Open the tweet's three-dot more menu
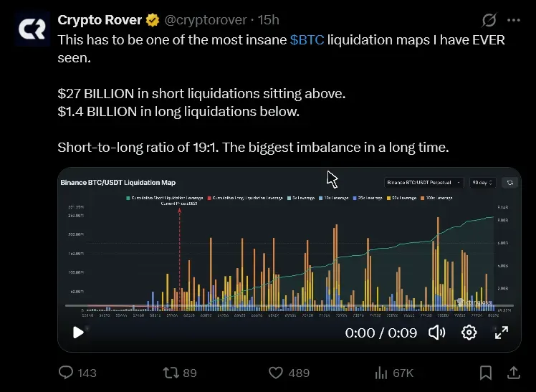 (x=514, y=20)
